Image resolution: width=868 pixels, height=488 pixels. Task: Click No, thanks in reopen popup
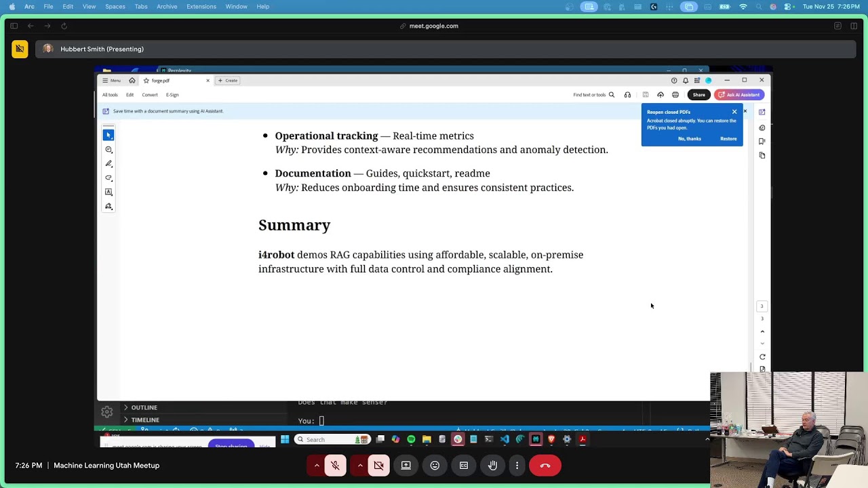690,139
